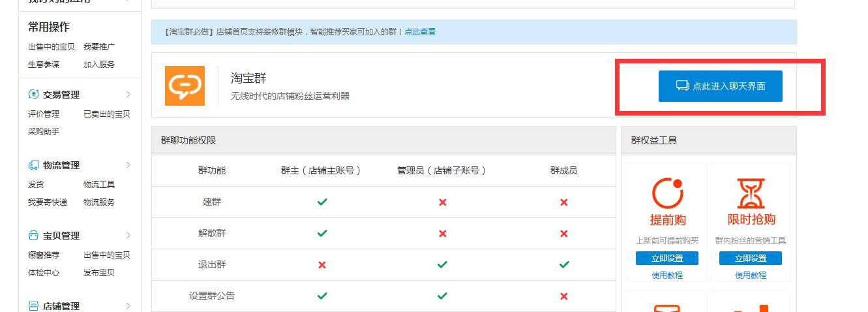Open 我要寄快递 link
This screenshot has width=868, height=312.
pyautogui.click(x=48, y=202)
